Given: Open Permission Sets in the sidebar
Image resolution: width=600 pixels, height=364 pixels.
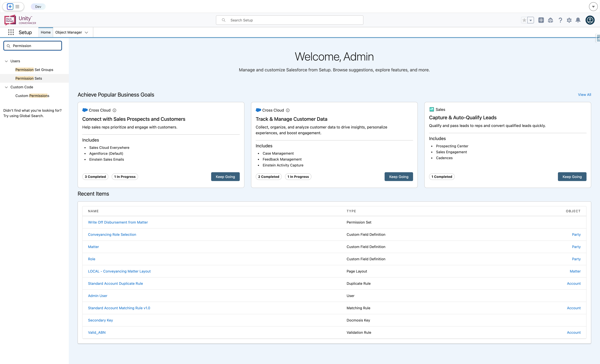Looking at the screenshot, I should coord(28,78).
